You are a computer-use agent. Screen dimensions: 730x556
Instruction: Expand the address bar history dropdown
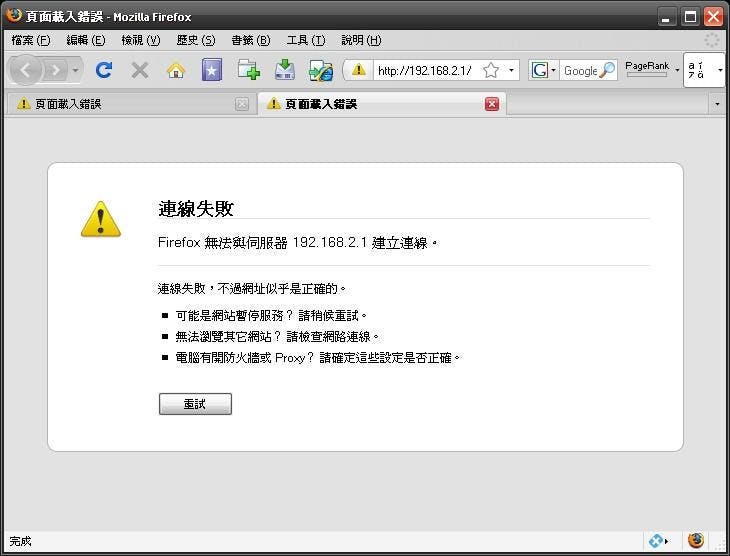point(511,70)
